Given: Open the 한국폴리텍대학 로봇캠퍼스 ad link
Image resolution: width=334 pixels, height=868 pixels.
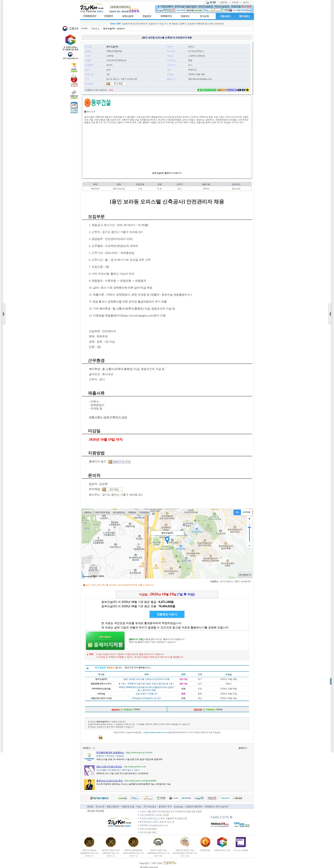Looking at the screenshot, I should click(110, 752).
